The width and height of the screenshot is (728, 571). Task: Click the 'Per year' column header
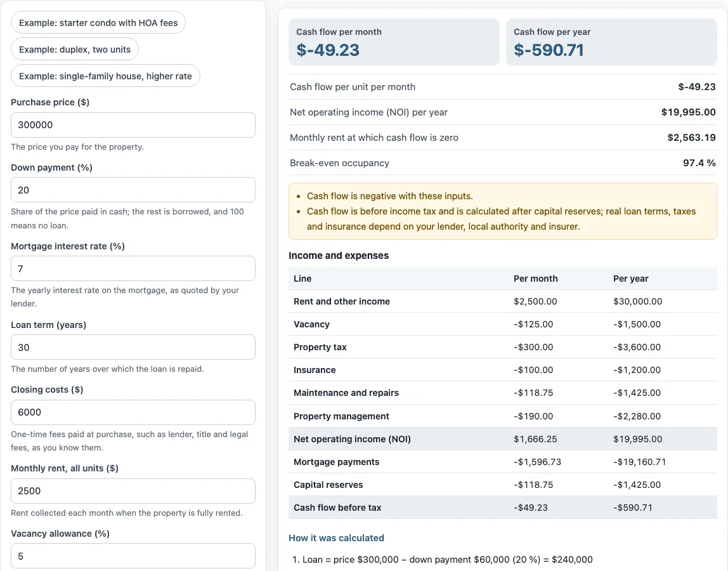coord(630,279)
